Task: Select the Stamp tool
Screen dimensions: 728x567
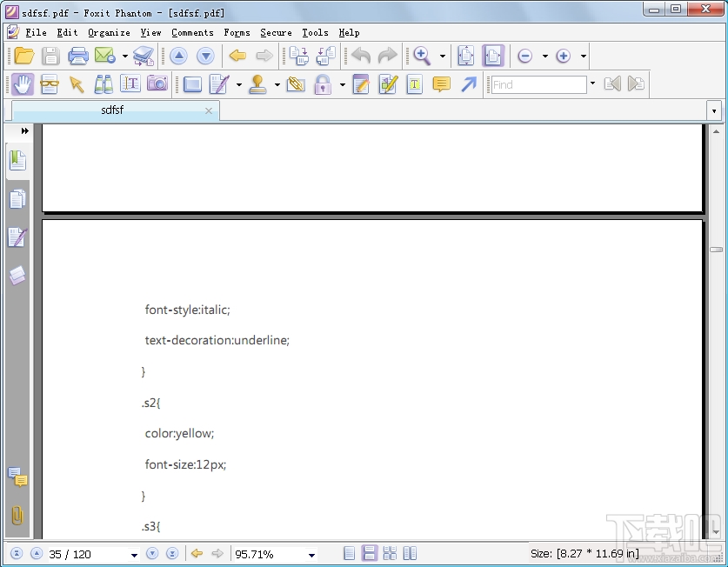Action: pos(257,84)
